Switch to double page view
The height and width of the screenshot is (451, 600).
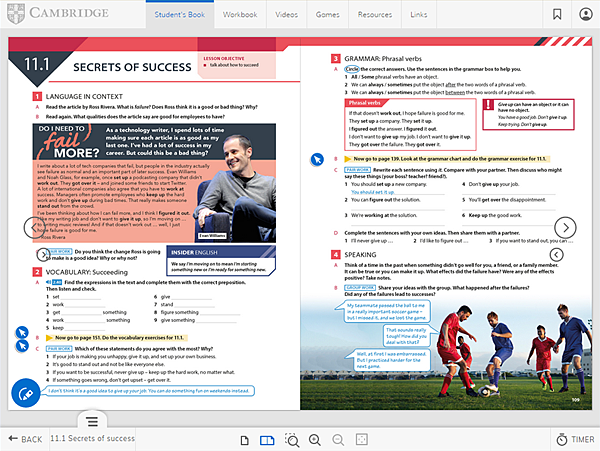[x=267, y=440]
